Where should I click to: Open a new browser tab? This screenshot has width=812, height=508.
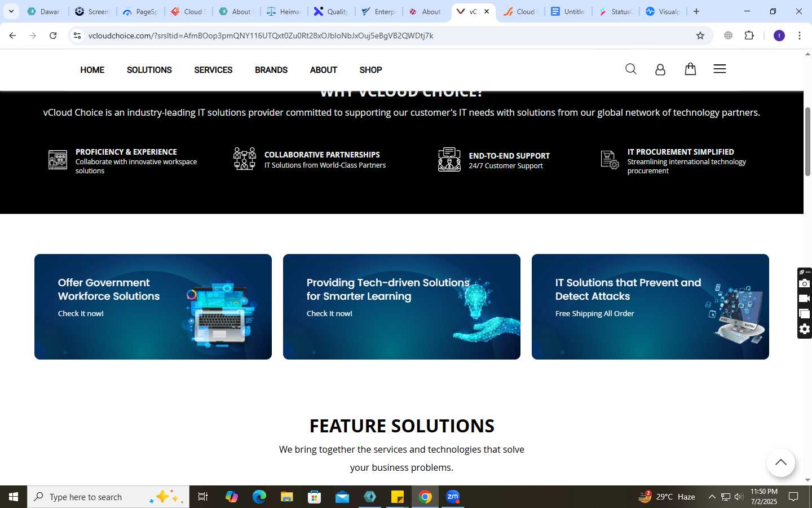pyautogui.click(x=696, y=11)
